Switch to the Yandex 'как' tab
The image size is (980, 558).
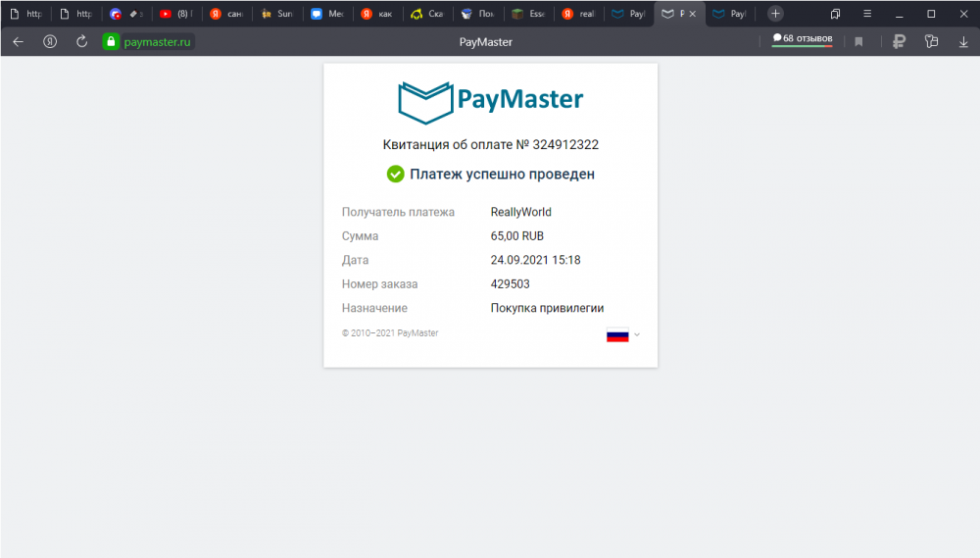(378, 14)
